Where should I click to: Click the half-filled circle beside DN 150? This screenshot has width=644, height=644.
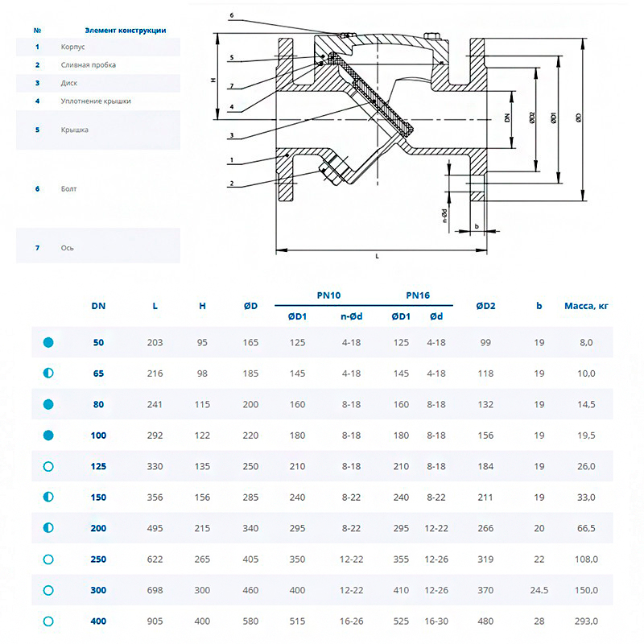tap(48, 497)
